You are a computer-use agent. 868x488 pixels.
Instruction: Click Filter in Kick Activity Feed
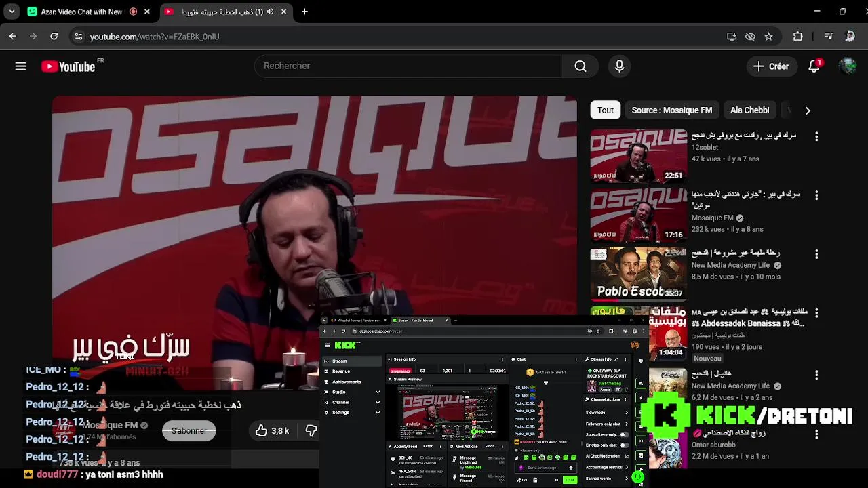428,446
